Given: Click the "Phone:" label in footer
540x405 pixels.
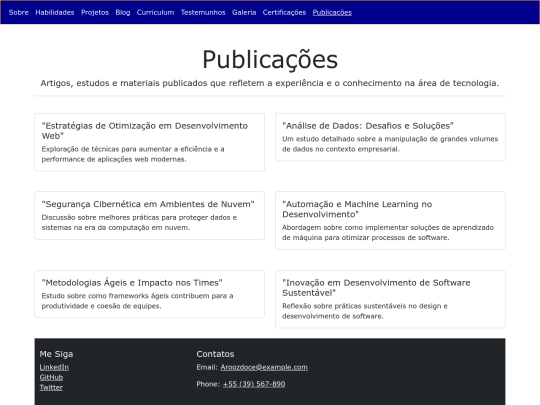Looking at the screenshot, I should pos(208,384).
